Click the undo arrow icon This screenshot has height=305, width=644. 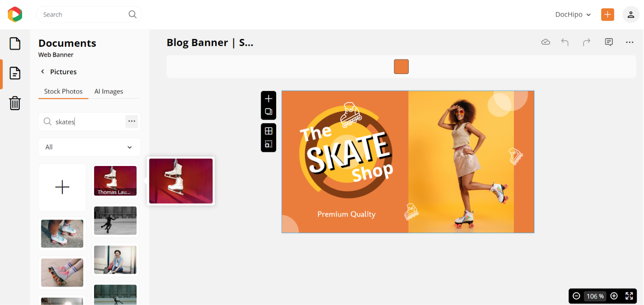coord(565,42)
